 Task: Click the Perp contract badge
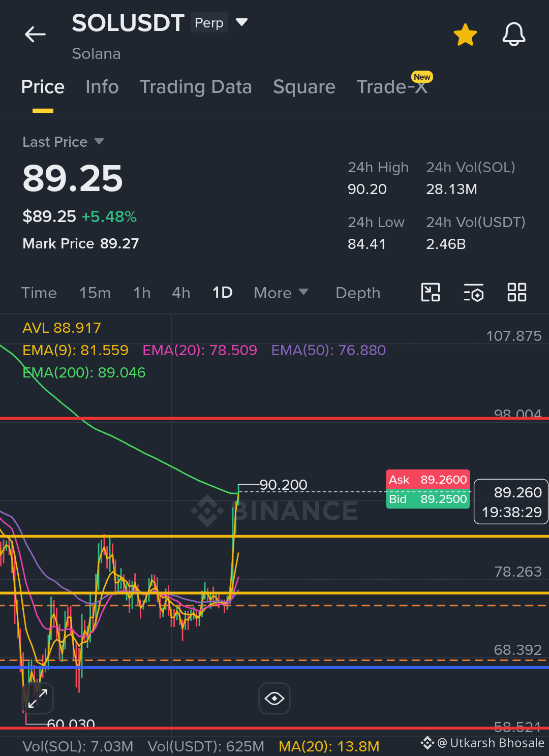(209, 23)
